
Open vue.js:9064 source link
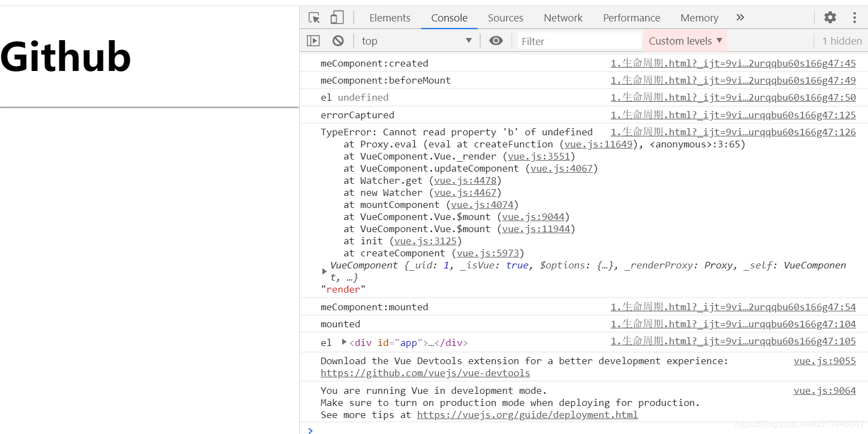pos(825,391)
